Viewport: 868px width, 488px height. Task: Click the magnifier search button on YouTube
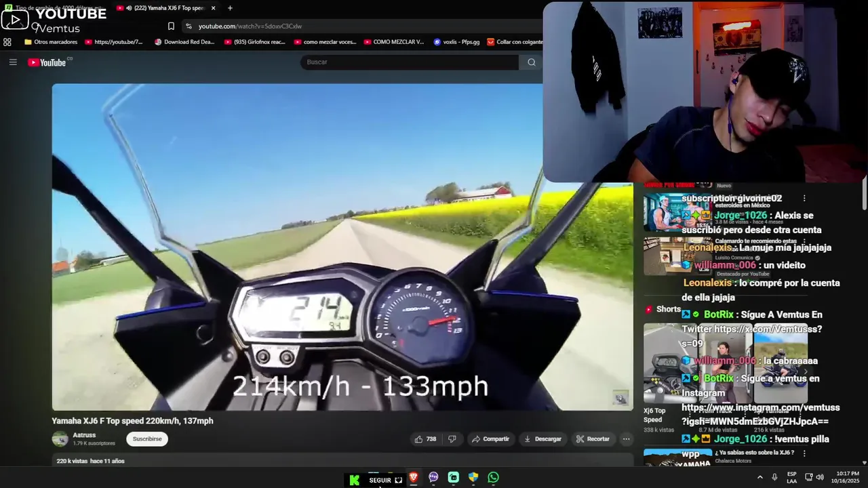click(x=532, y=62)
